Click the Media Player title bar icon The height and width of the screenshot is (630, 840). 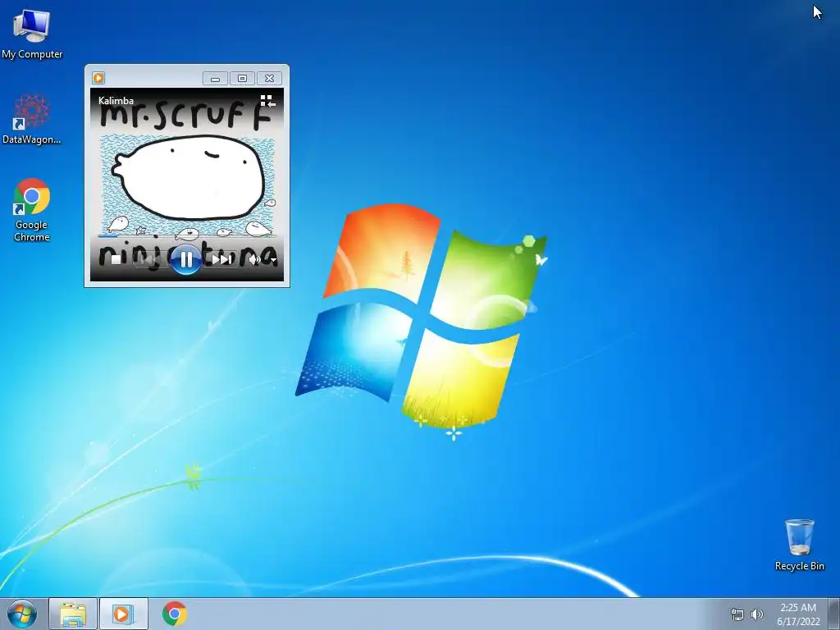click(x=98, y=78)
